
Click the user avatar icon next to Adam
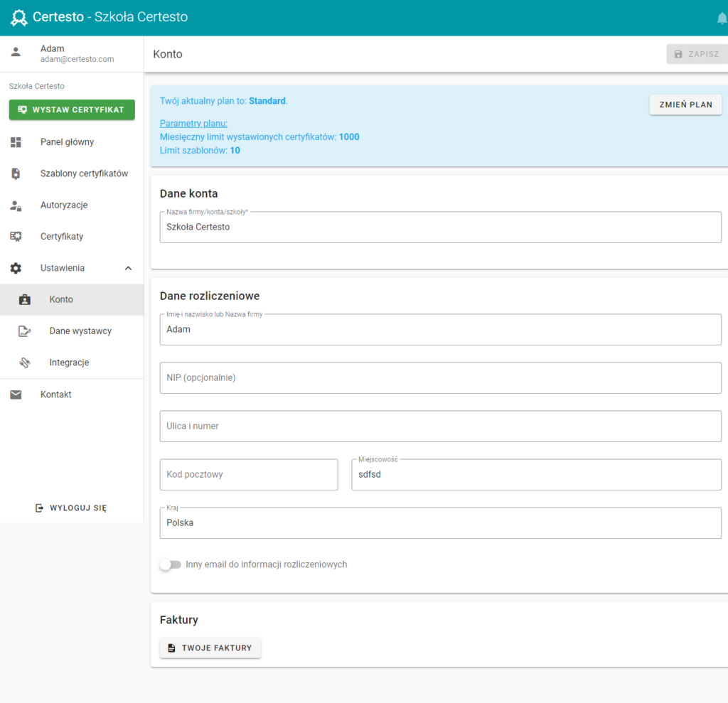click(16, 52)
